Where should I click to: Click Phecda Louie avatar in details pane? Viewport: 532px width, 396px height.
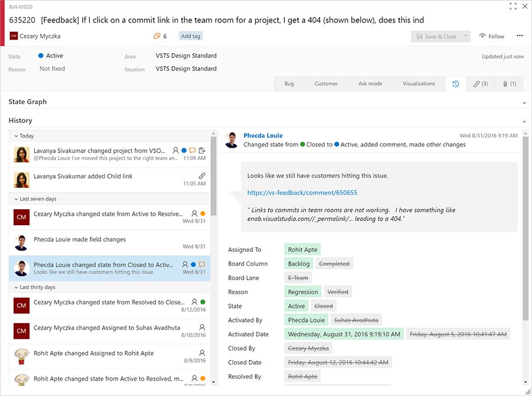coord(232,140)
